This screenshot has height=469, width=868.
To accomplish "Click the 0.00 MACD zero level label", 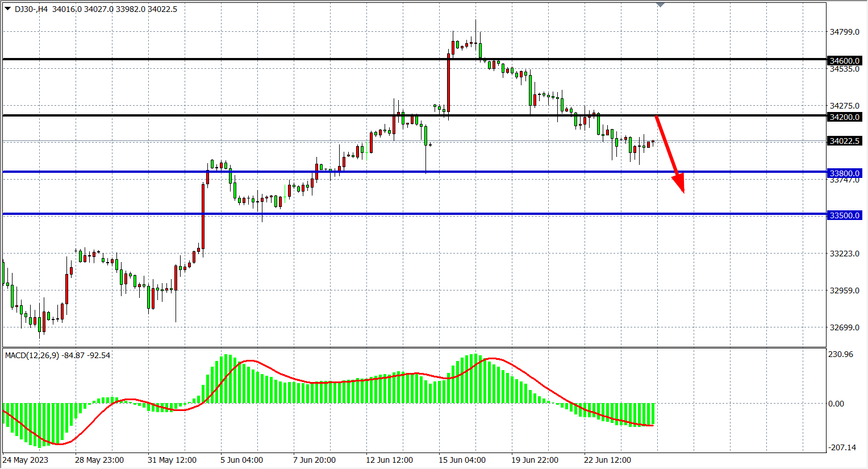I will coord(836,404).
